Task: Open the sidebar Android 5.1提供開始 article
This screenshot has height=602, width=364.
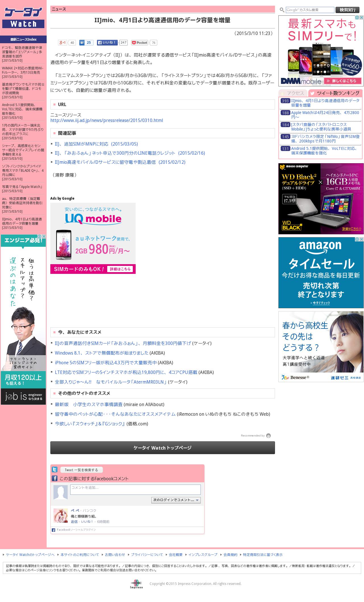Action: coord(22,109)
